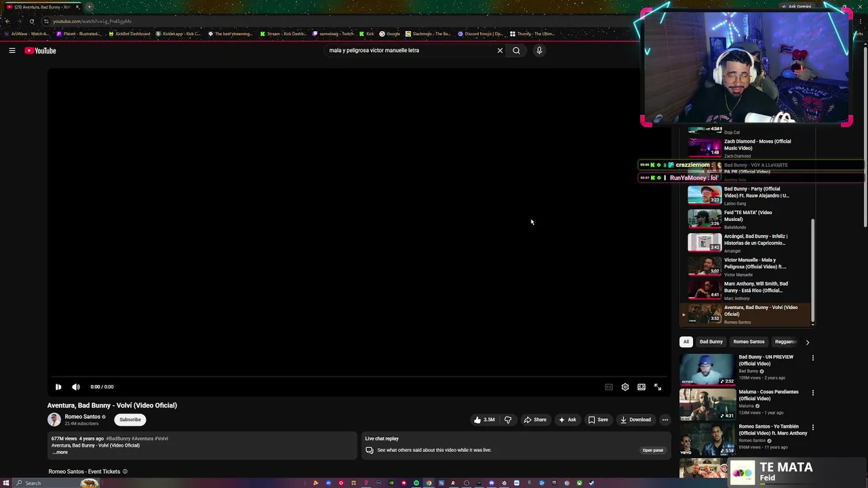Play Bad Bunny - Party playlist item
Viewport: 868px width, 488px height.
tap(745, 195)
